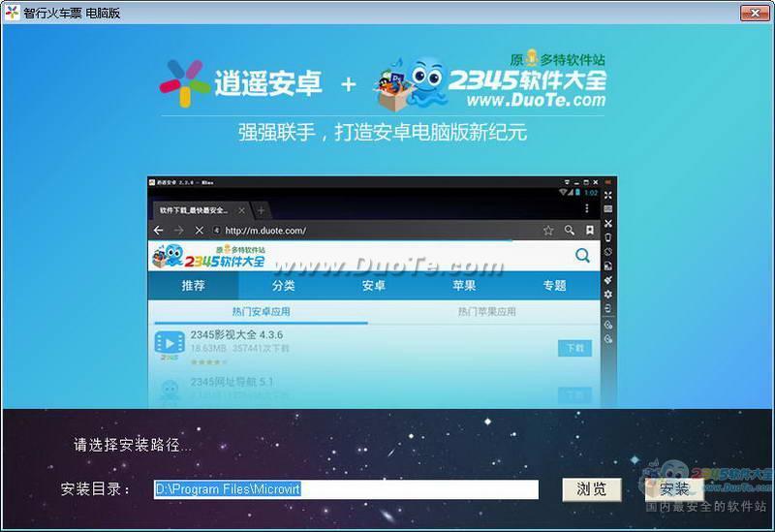Click the 2345影视大全 app icon

[x=170, y=343]
